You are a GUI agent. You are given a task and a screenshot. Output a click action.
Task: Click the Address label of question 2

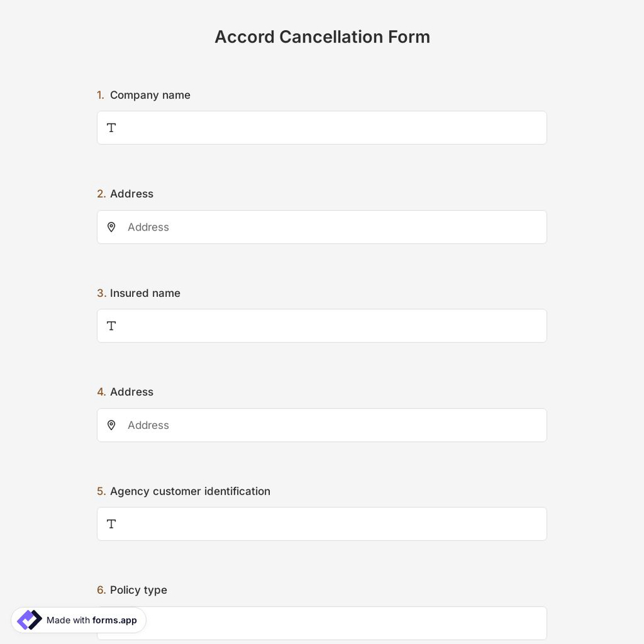pyautogui.click(x=131, y=193)
